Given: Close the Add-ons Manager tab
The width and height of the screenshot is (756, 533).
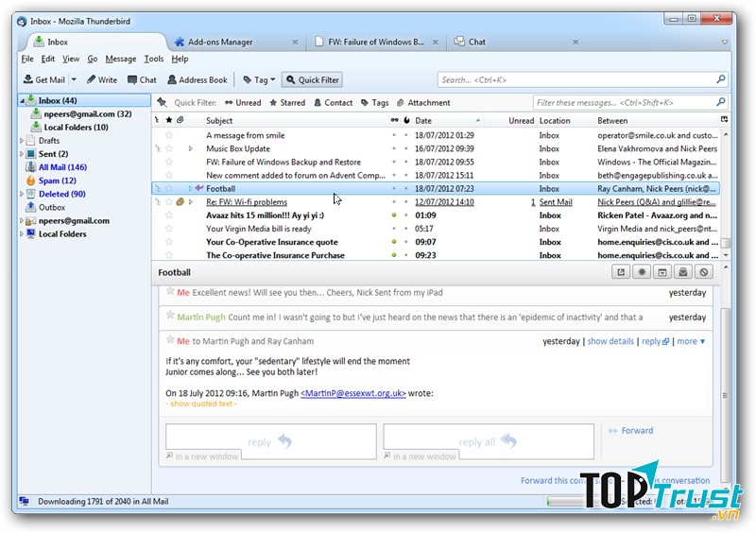Looking at the screenshot, I should pyautogui.click(x=295, y=43).
